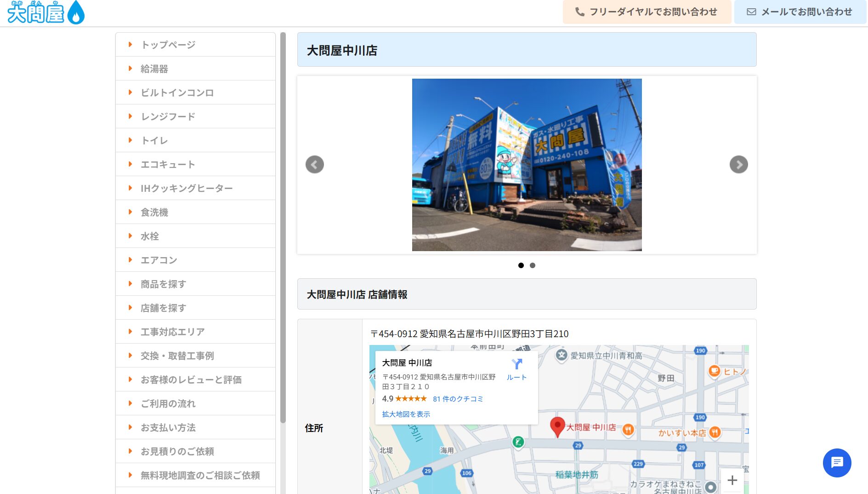Open 給湯器 sidebar menu item
The image size is (868, 494).
pos(195,69)
